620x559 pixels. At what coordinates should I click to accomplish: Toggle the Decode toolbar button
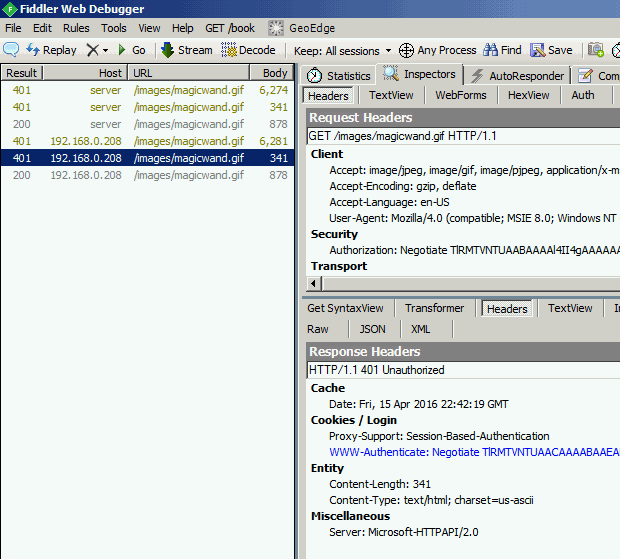coord(249,50)
